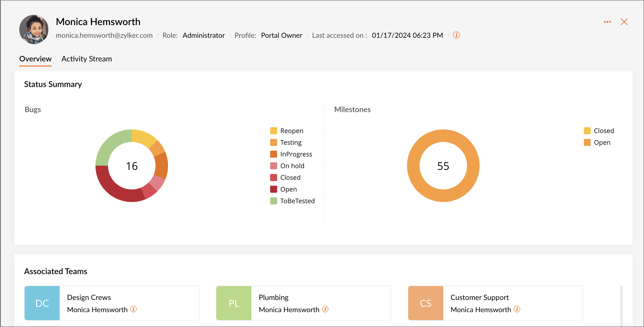Click the Associated Teams vertical scrollbar
Screen dimensions: 644x327
(x=621, y=305)
